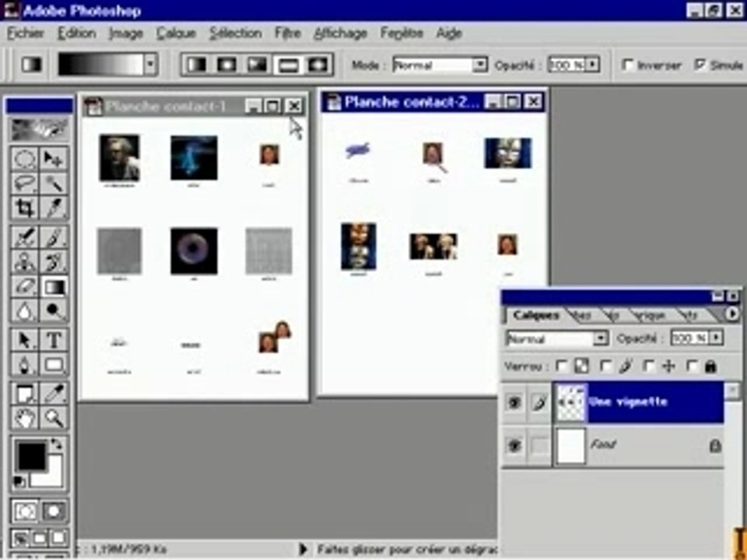747x560 pixels.
Task: Open the status bar info arrow
Action: coord(303,550)
